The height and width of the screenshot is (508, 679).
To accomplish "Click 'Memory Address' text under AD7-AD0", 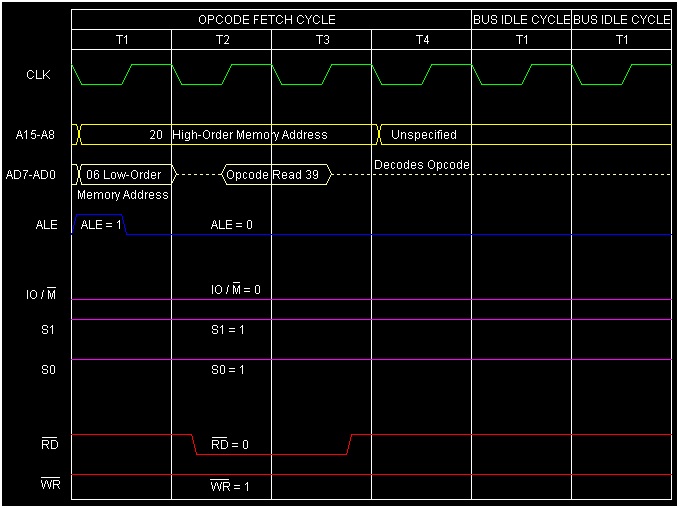I will click(123, 195).
